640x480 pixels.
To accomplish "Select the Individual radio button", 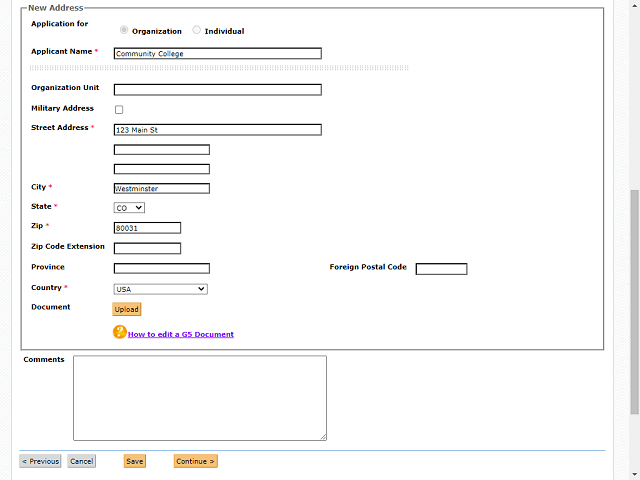I will pyautogui.click(x=196, y=30).
